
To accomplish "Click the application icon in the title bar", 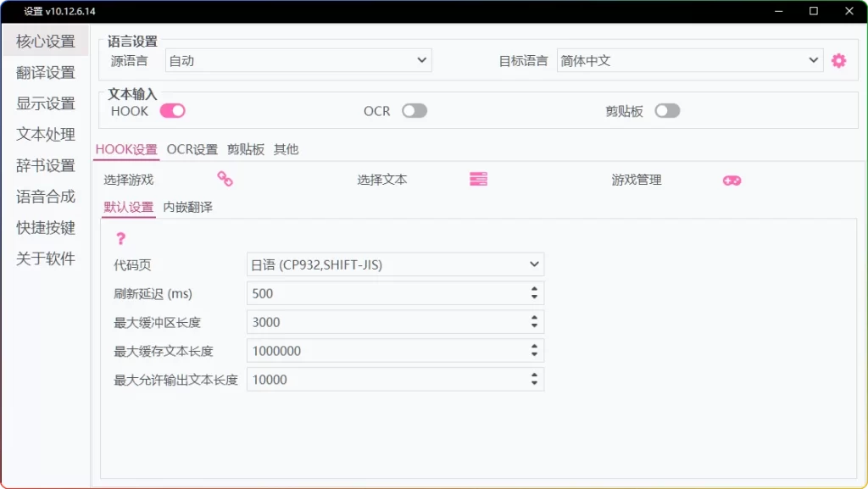I will 14,11.
